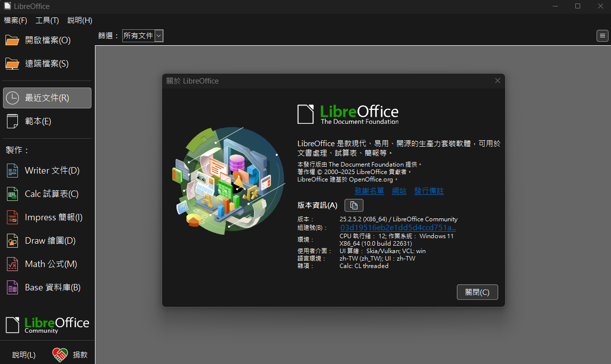Select 範本(E) in the sidebar
This screenshot has width=611, height=364.
click(x=47, y=121)
